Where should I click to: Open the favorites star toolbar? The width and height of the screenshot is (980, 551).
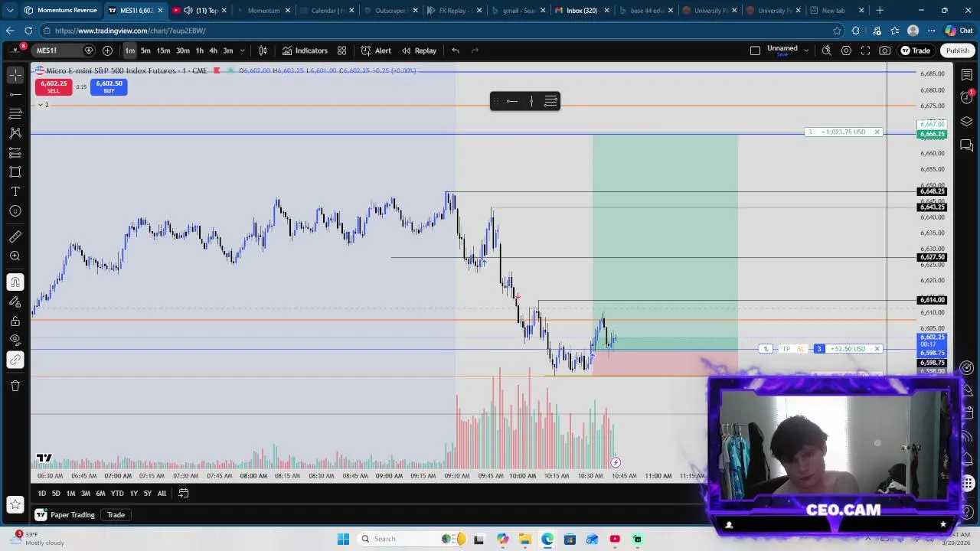15,504
